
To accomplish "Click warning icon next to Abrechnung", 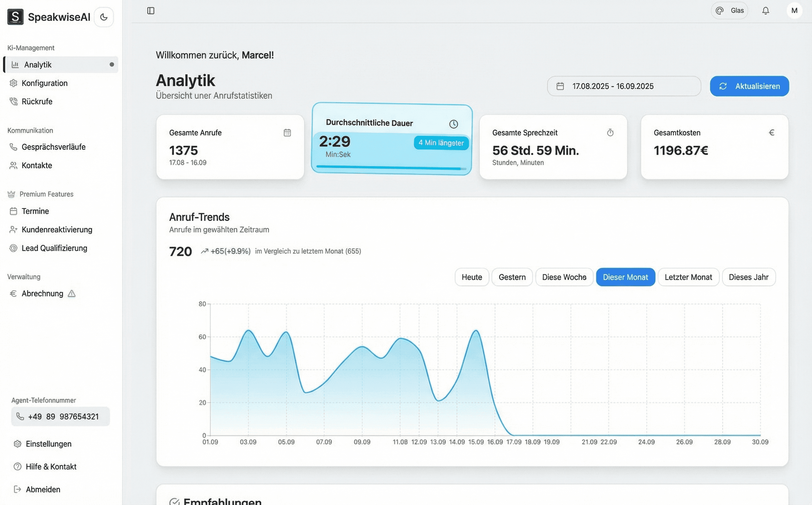I will pos(71,294).
